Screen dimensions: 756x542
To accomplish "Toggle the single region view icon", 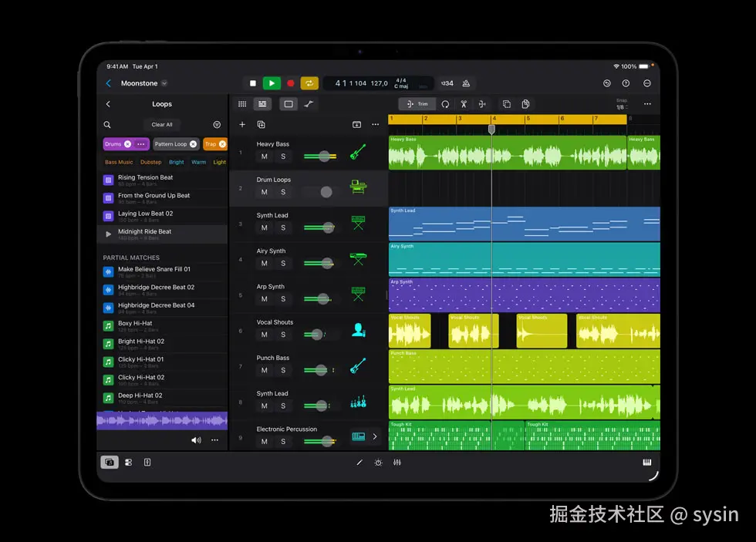I will 289,104.
